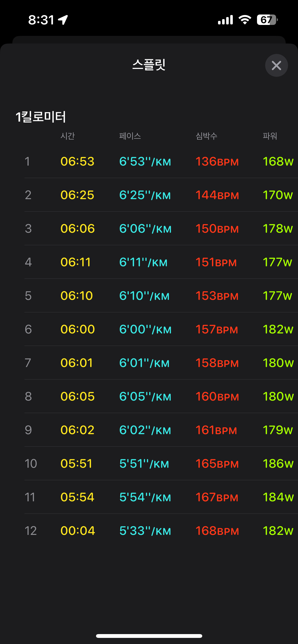
Task: Tap the 8:31 clock in status bar
Action: click(41, 20)
